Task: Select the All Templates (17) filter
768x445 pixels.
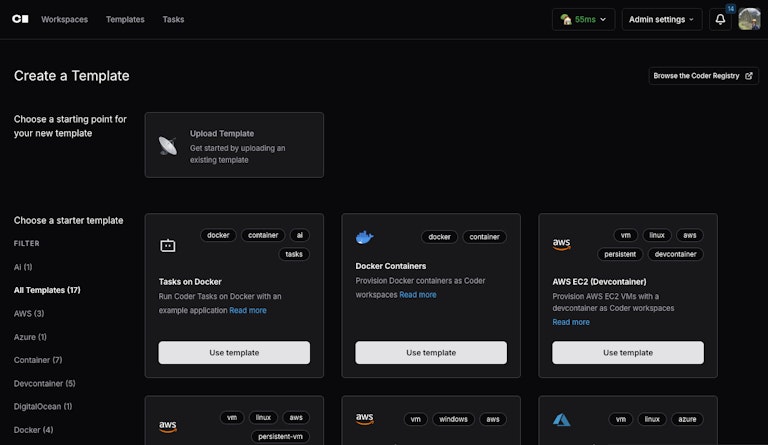Action: coord(47,290)
